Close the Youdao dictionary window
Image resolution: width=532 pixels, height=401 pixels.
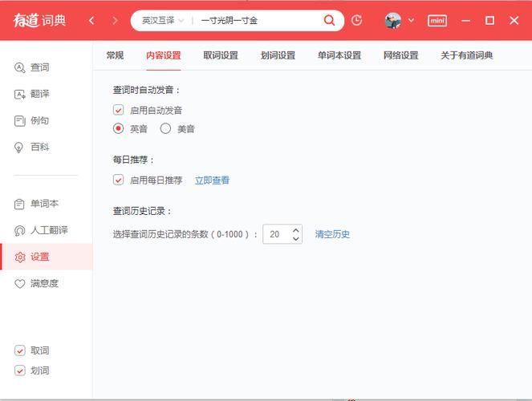pos(514,21)
